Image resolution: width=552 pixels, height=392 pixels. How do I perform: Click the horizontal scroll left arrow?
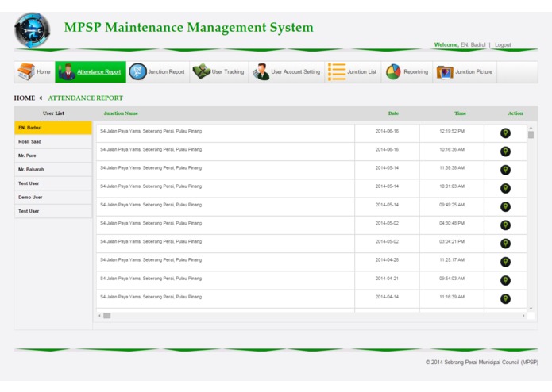(x=99, y=316)
